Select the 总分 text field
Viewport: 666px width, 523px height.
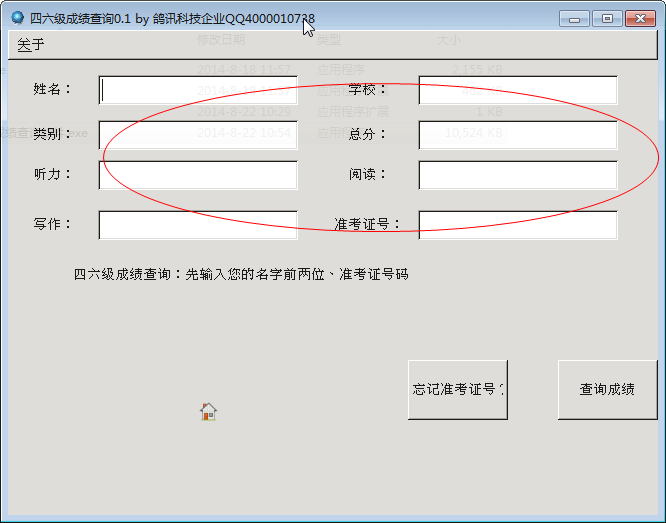click(518, 135)
